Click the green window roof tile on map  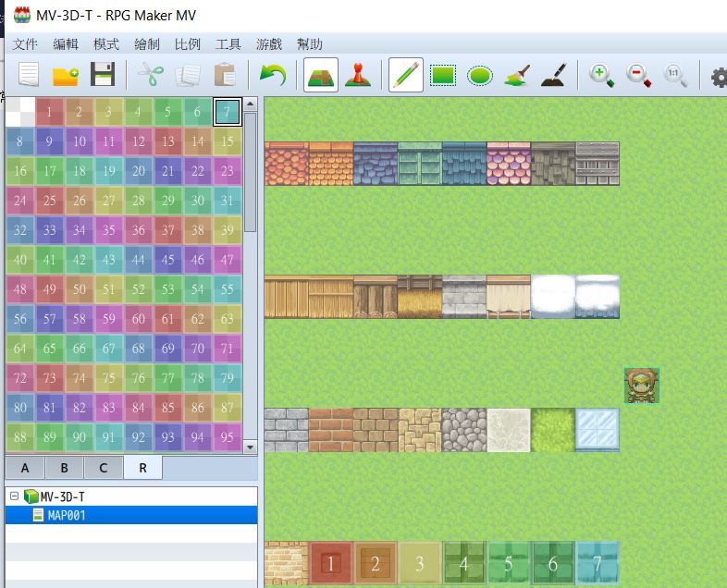point(420,164)
